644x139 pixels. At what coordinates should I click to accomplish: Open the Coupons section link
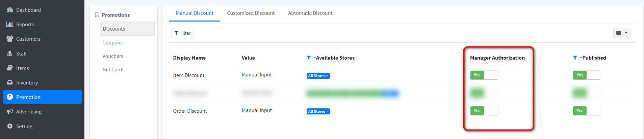pos(112,43)
